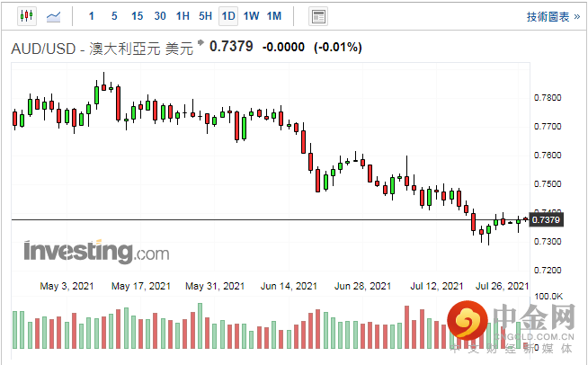Choose the 30-minute interval
This screenshot has height=365, width=588.
(160, 16)
